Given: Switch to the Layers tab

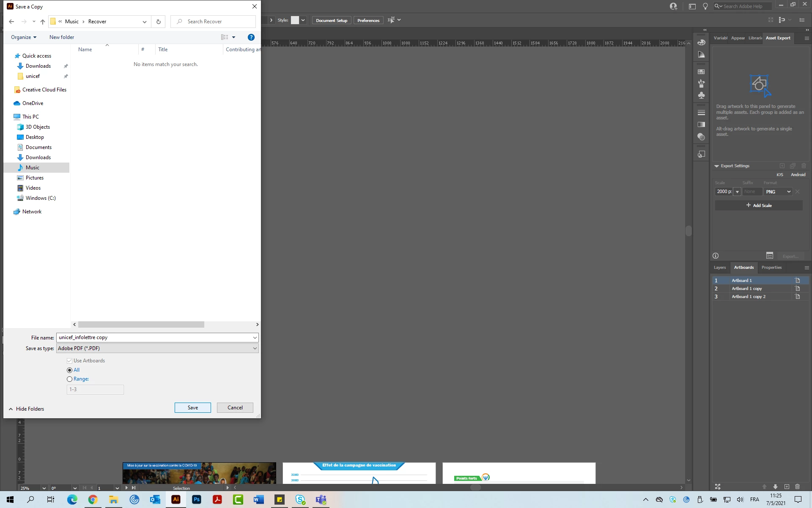Looking at the screenshot, I should point(719,268).
